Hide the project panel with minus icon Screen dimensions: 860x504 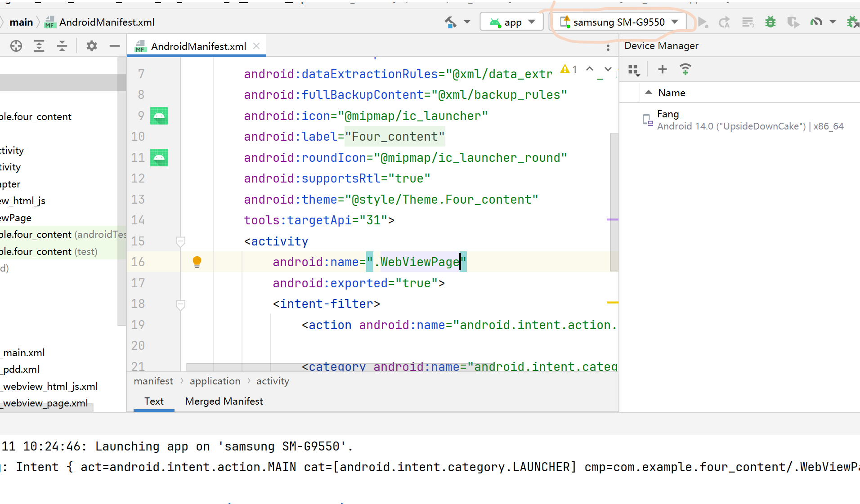[x=115, y=46]
